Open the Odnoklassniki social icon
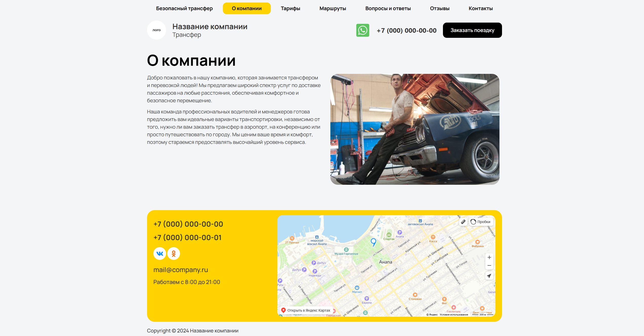 tap(174, 254)
